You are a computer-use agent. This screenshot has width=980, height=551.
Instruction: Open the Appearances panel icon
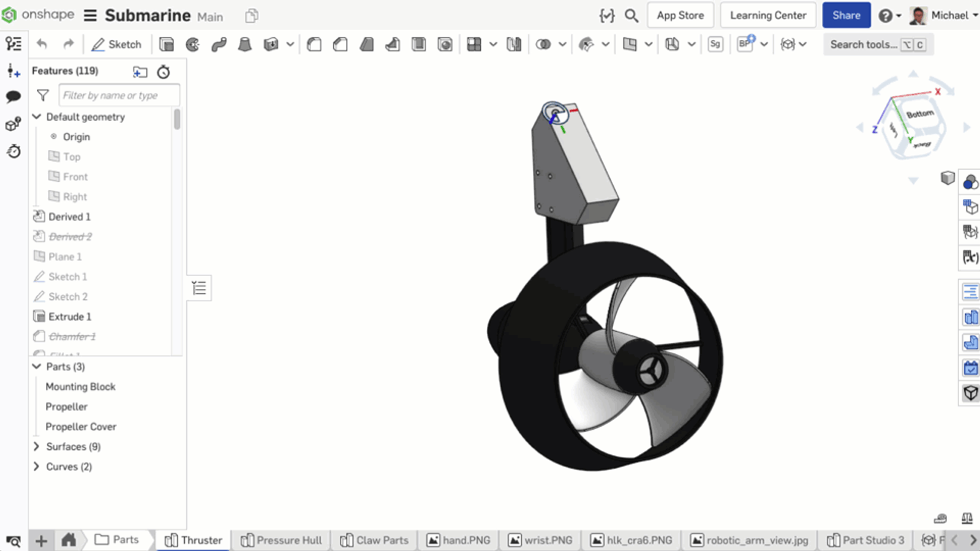(970, 182)
